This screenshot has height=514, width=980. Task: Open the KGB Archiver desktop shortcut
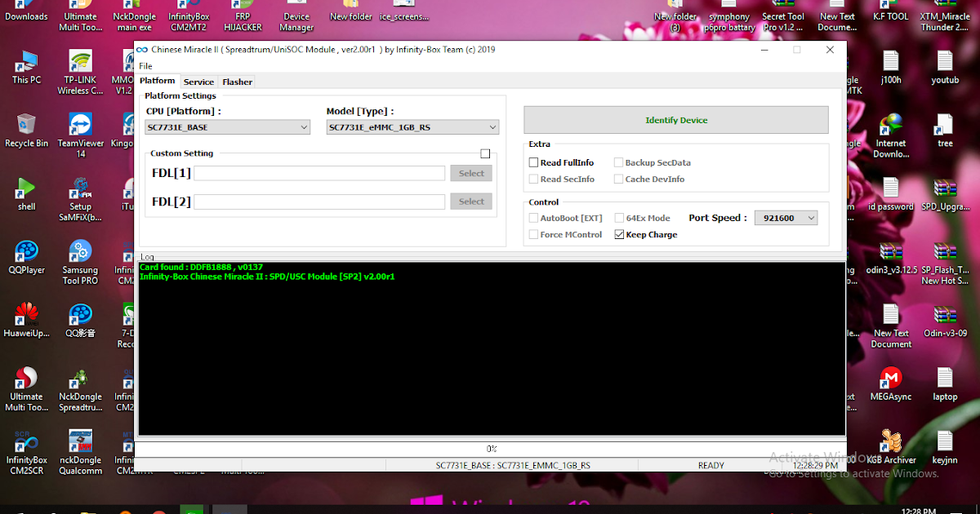pos(891,447)
